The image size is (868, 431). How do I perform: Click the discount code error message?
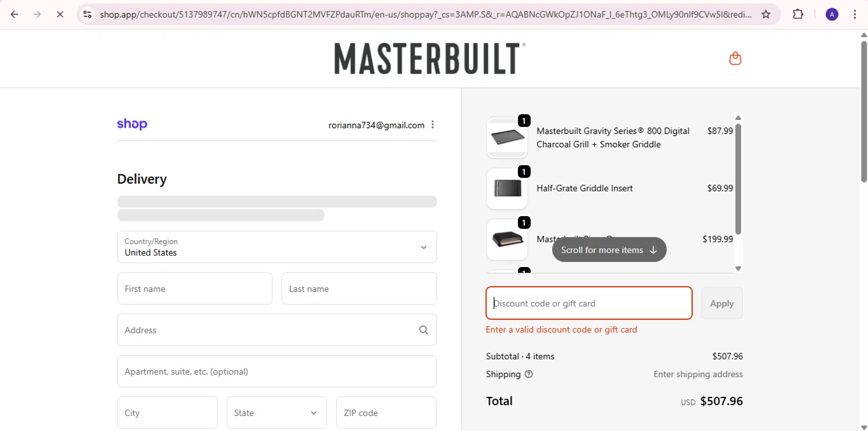pyautogui.click(x=561, y=330)
